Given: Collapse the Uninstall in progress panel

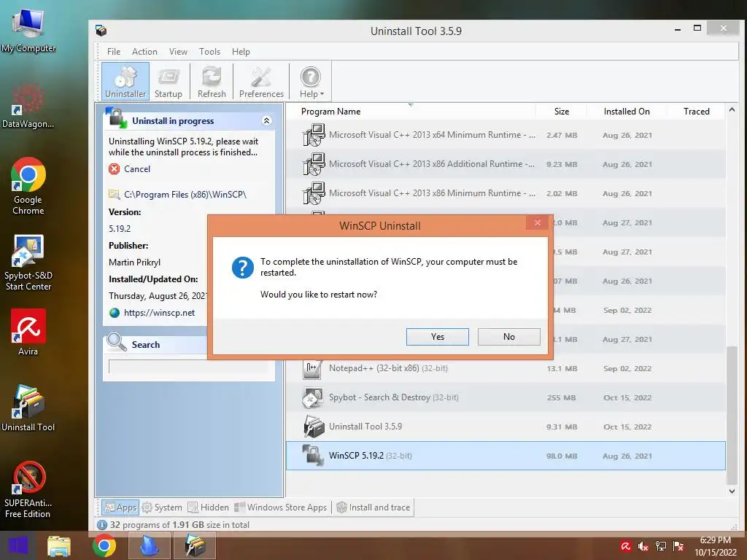Looking at the screenshot, I should [267, 120].
